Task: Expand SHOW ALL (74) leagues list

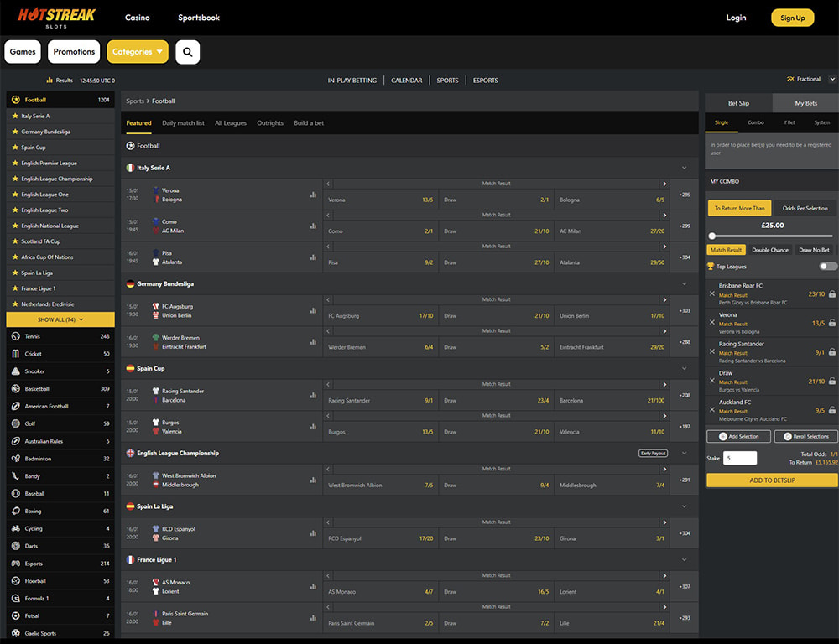Action: click(60, 319)
